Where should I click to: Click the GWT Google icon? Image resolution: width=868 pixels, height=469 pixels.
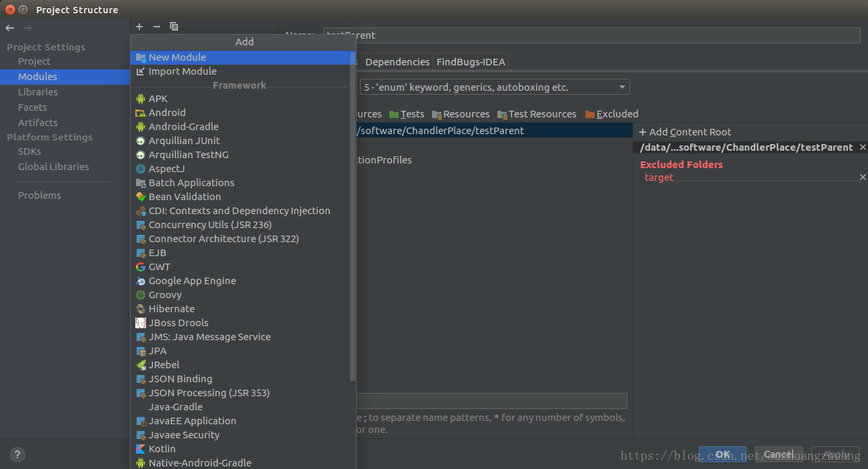coord(141,267)
